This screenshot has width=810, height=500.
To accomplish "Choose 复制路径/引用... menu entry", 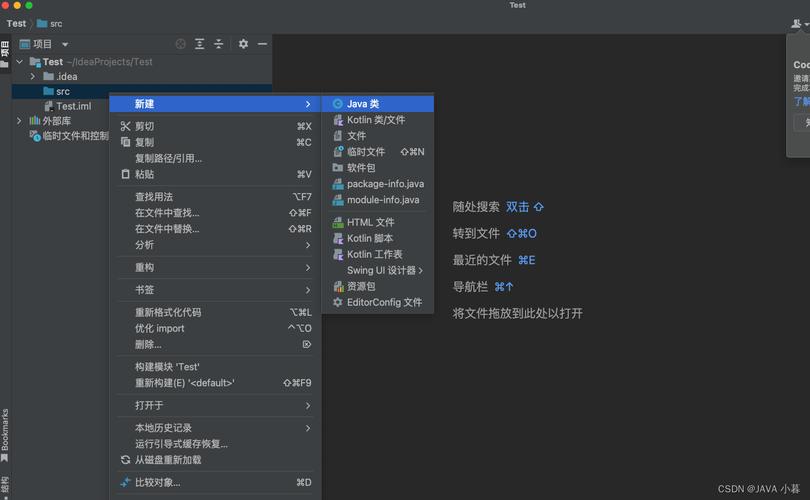I will (215, 158).
